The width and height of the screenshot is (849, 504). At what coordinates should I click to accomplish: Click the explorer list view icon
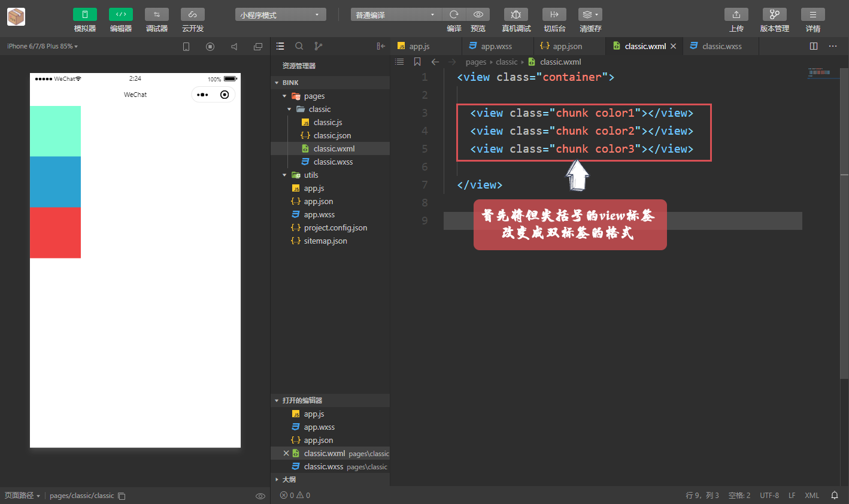(280, 46)
